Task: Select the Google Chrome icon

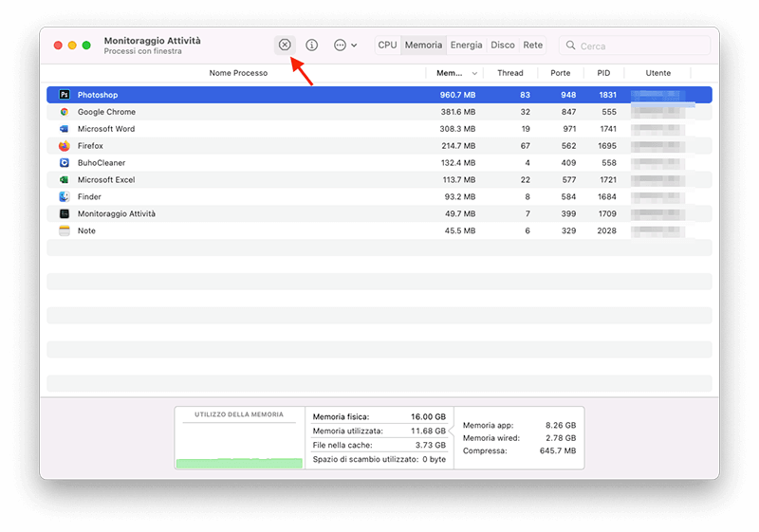Action: 65,112
